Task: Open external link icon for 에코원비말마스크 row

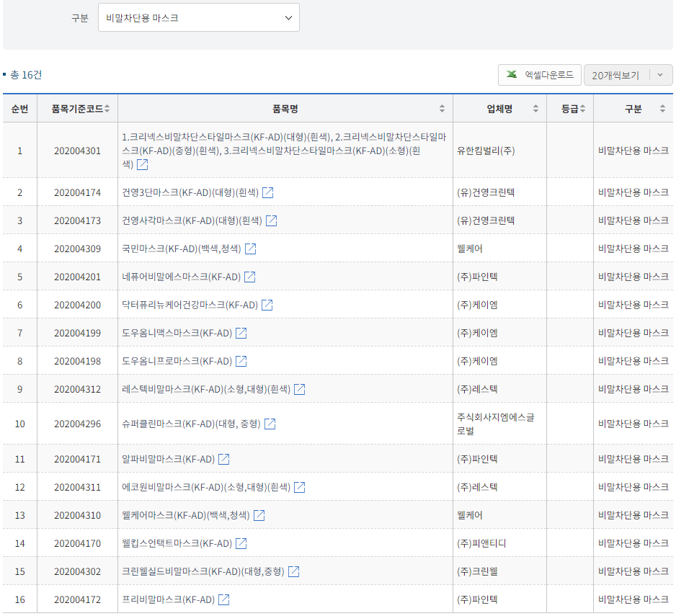Action: (x=300, y=487)
